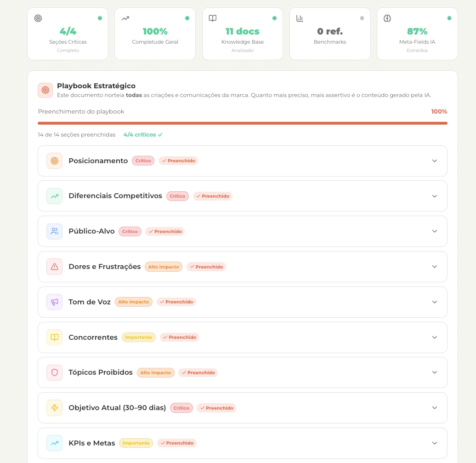Click the Objetivo Atual lightning icon
Screen dimensions: 476x463
pyautogui.click(x=54, y=408)
